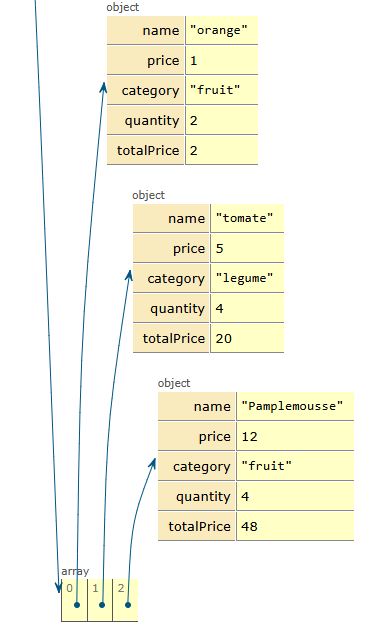Select the name key in the orange object
Screen dimensions: 385x638
pyautogui.click(x=146, y=30)
